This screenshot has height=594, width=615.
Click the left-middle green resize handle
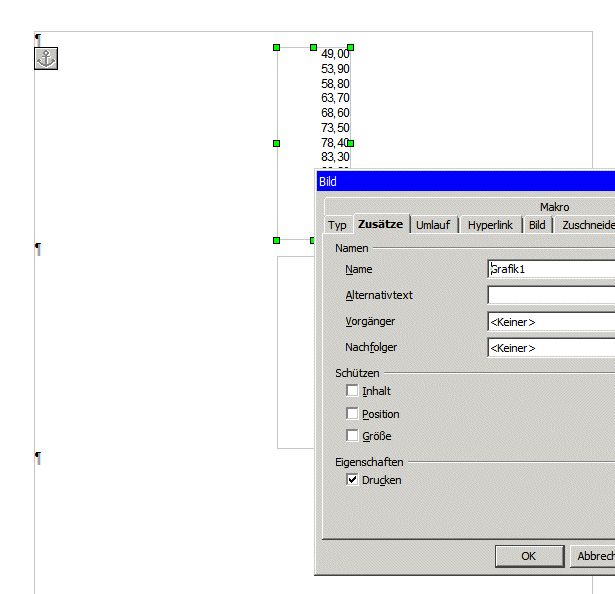pyautogui.click(x=276, y=143)
